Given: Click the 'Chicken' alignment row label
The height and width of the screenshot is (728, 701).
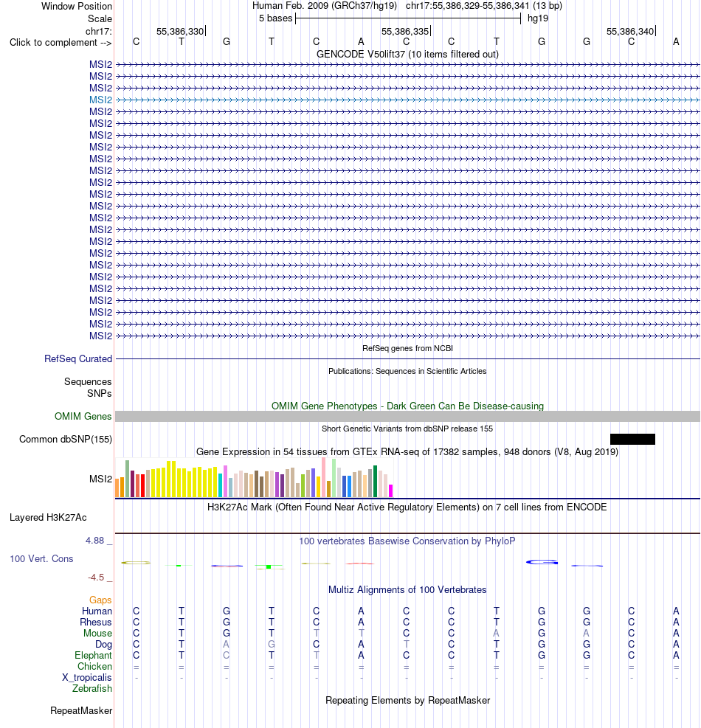Looking at the screenshot, I should coord(94,667).
